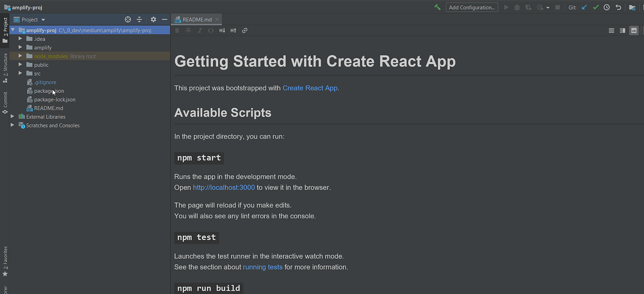Open Git history clock icon
Screen dimensions: 644x294
tap(607, 8)
